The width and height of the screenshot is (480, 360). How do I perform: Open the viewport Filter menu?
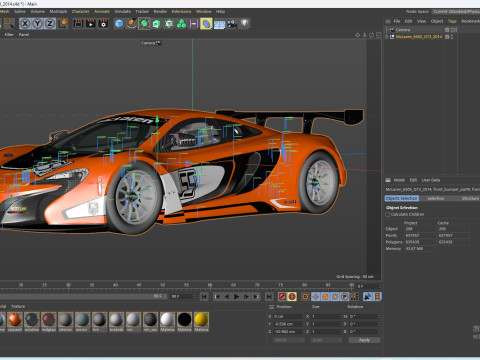(9, 34)
